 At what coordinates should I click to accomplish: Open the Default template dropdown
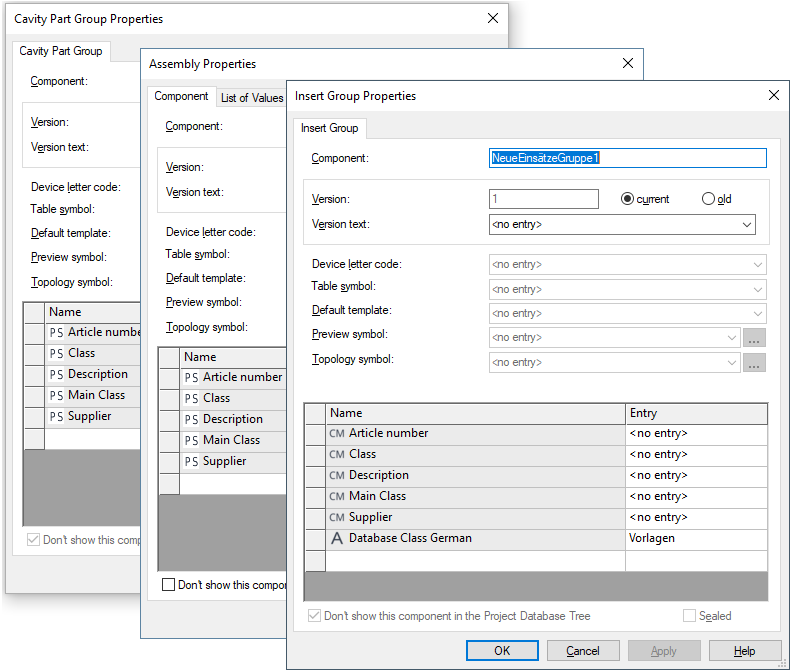pos(627,313)
